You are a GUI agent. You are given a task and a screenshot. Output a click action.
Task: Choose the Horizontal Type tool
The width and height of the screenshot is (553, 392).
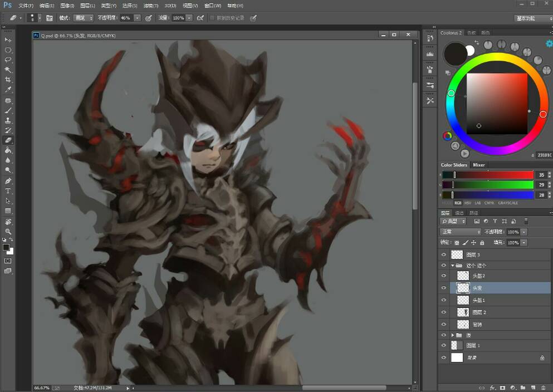pos(8,191)
